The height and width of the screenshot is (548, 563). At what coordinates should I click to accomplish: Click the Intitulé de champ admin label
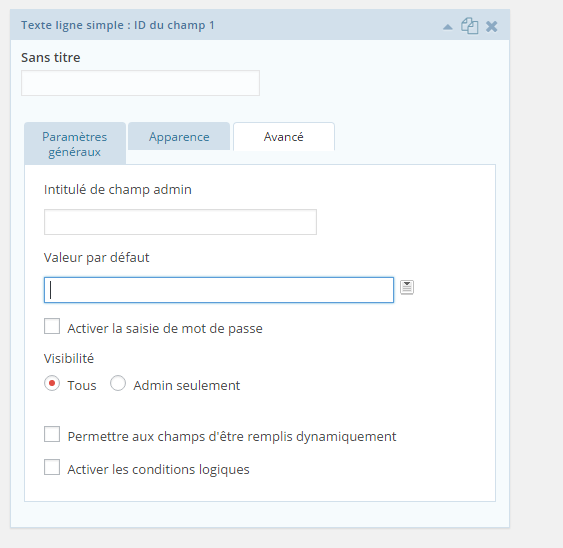[118, 189]
